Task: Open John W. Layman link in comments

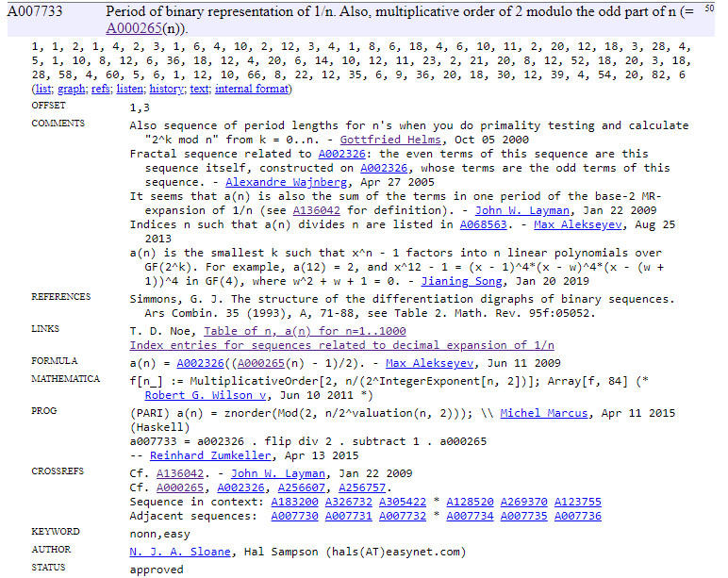Action: click(x=521, y=210)
